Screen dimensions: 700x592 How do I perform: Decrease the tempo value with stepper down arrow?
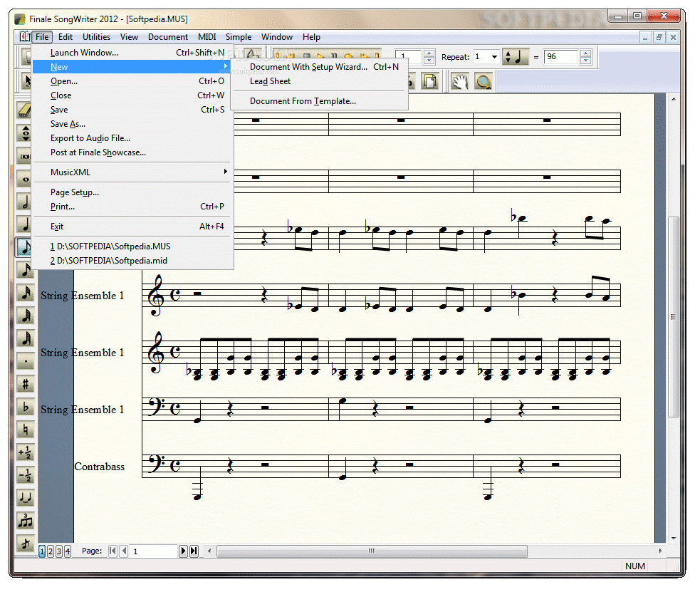tap(586, 61)
